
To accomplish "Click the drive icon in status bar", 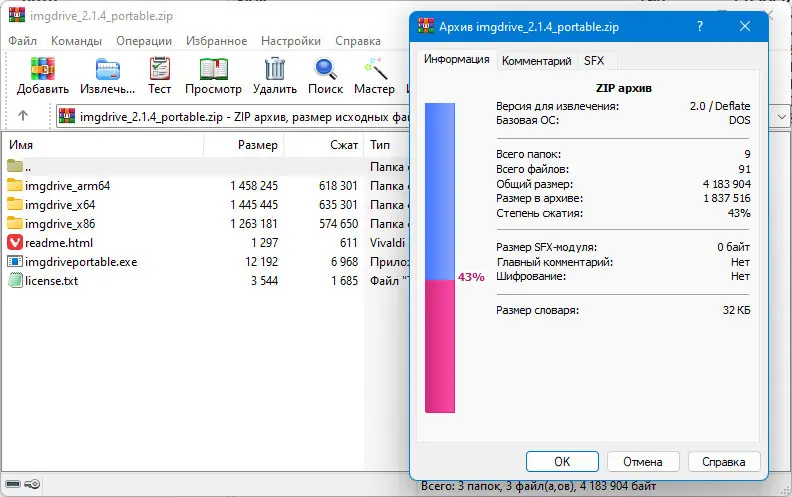I will click(x=13, y=484).
